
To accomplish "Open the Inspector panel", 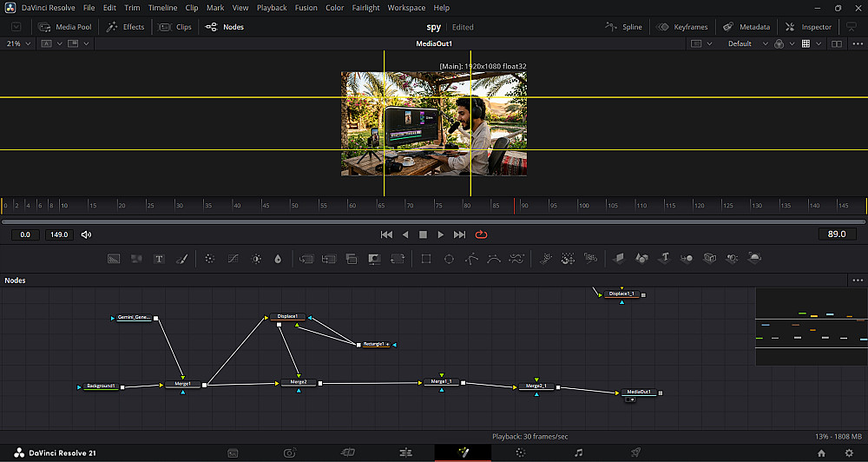I will (808, 27).
